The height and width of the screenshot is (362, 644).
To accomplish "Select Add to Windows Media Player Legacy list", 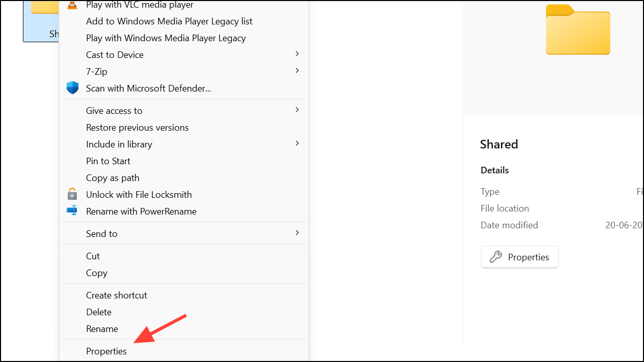I will 184,21.
